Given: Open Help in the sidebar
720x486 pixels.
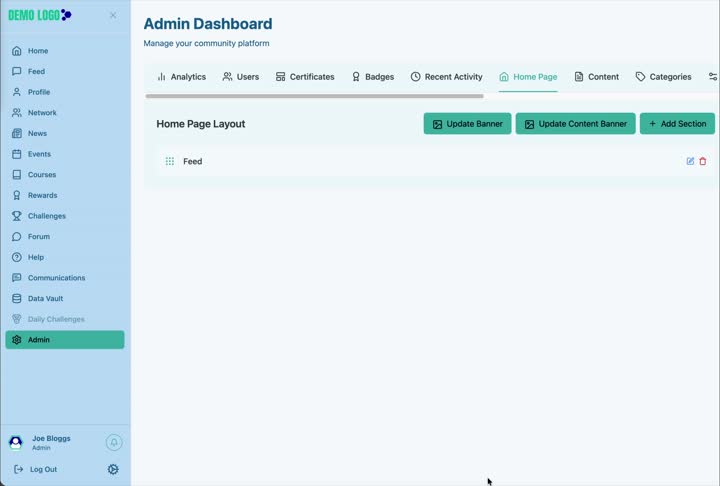Looking at the screenshot, I should (x=65, y=258).
